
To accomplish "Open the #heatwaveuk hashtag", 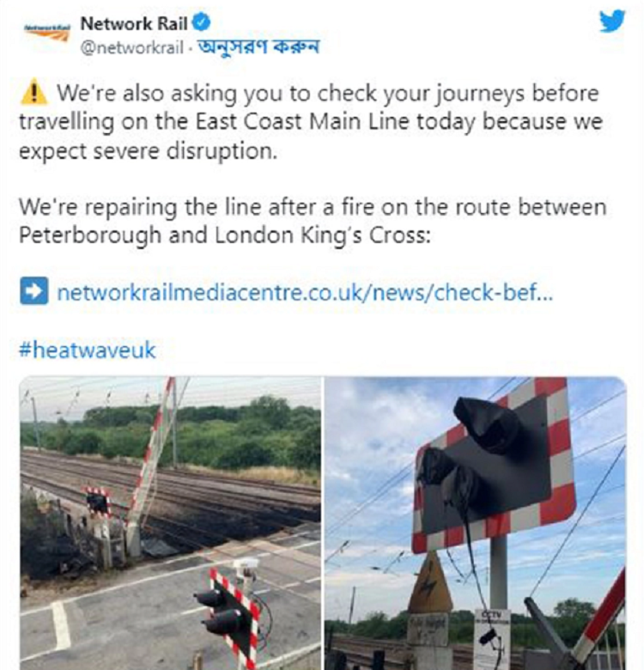I will [87, 350].
